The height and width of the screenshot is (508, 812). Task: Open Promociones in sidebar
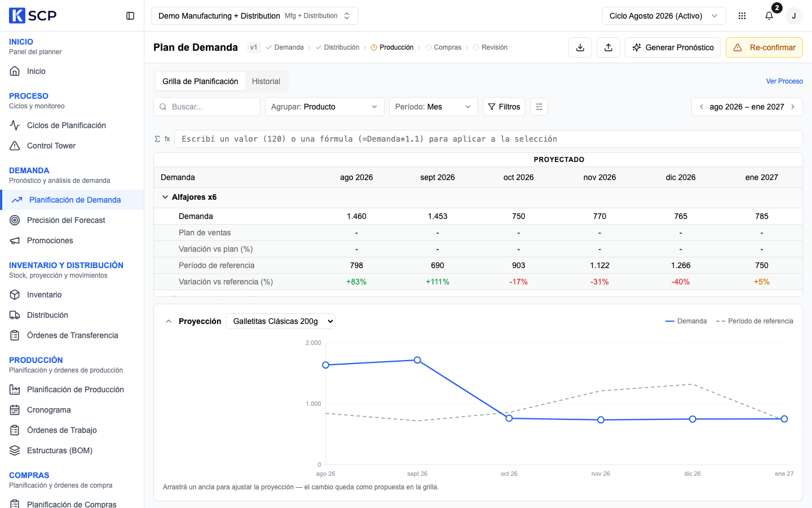(x=72, y=240)
